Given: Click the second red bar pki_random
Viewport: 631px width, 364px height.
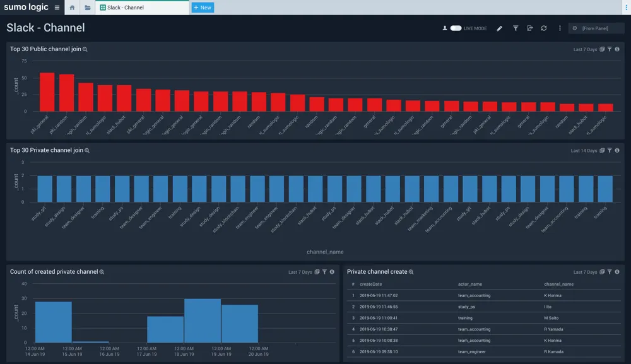Looking at the screenshot, I should tap(66, 93).
